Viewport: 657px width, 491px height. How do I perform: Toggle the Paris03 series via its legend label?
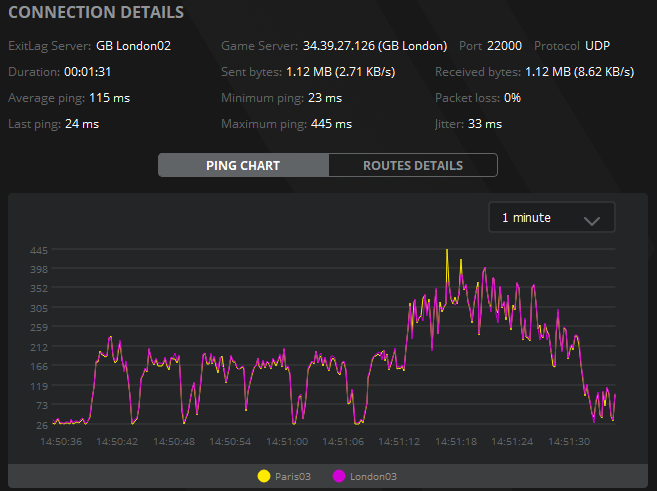292,476
